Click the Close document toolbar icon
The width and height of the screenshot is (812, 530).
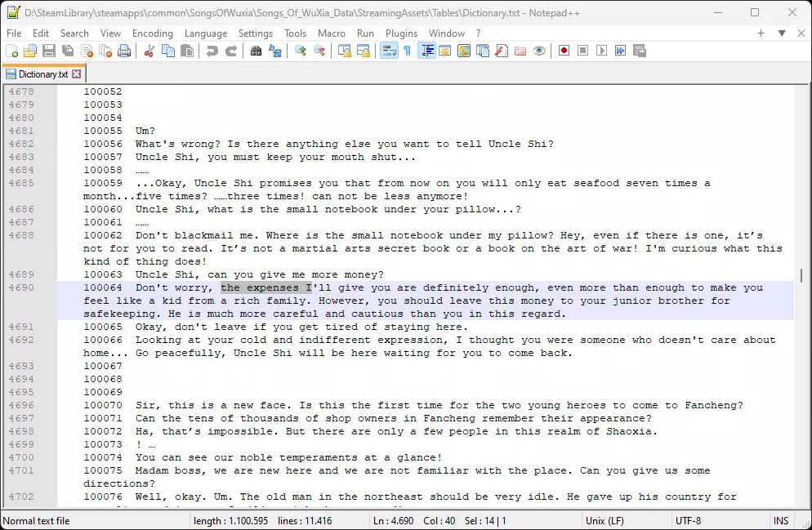(87, 51)
